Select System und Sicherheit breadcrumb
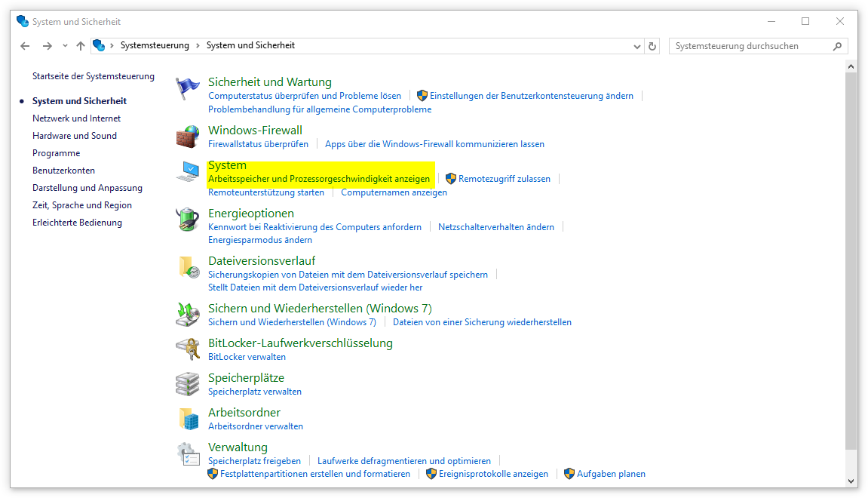The image size is (868, 498). [x=250, y=45]
